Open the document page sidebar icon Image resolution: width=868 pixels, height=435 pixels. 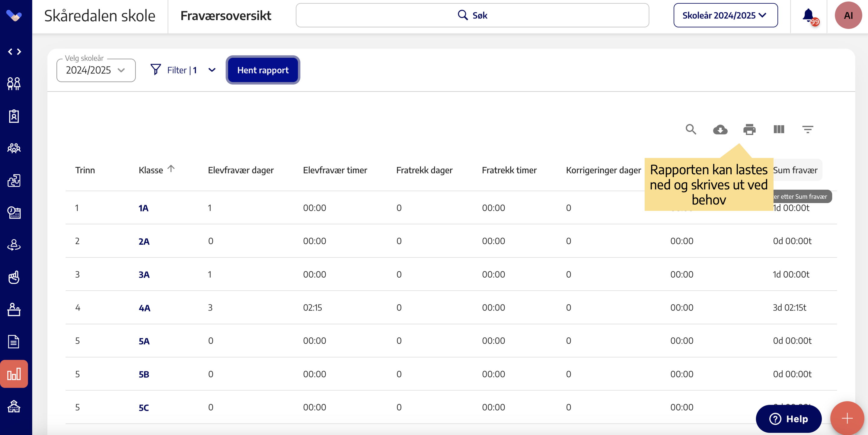[14, 342]
